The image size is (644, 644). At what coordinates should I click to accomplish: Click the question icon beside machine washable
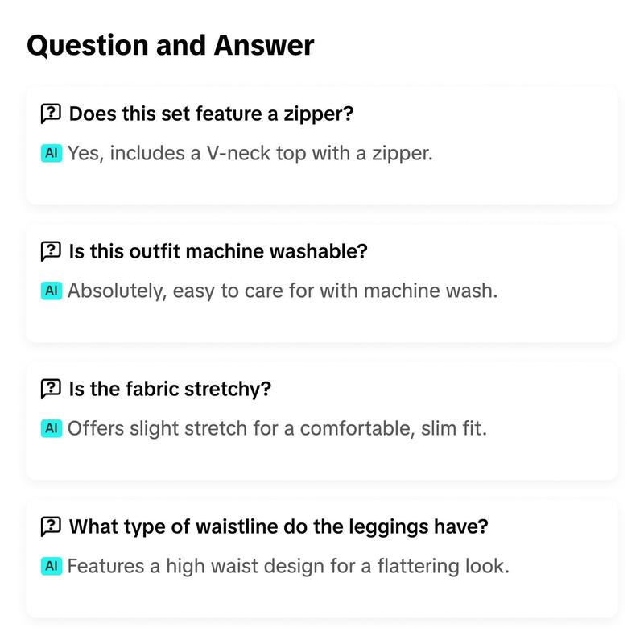(x=51, y=251)
